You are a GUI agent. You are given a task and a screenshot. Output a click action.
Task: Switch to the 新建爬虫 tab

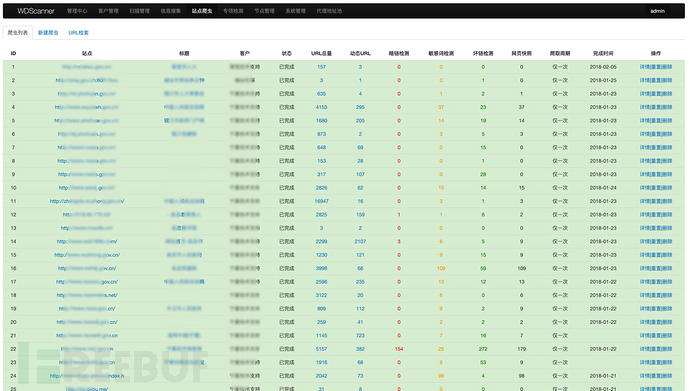48,33
